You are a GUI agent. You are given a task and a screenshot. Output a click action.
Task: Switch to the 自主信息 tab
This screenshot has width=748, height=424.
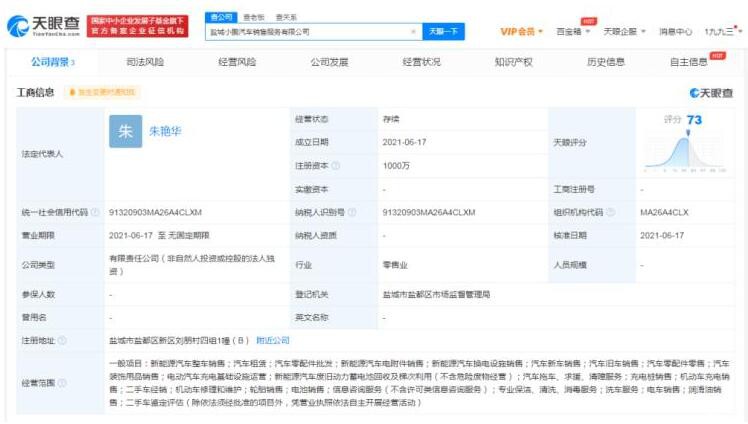(x=689, y=62)
